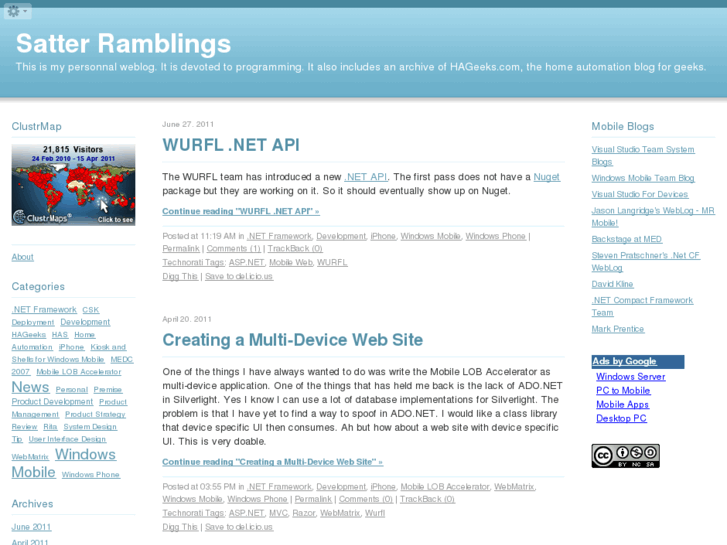Open Jason Langridge's WebLog link
The image size is (727, 545).
click(653, 217)
